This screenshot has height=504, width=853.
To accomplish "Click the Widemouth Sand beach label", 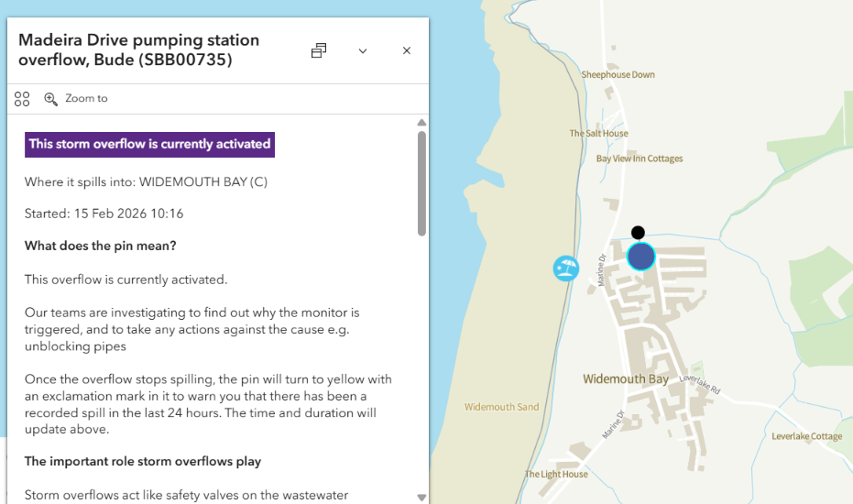I will (x=501, y=407).
